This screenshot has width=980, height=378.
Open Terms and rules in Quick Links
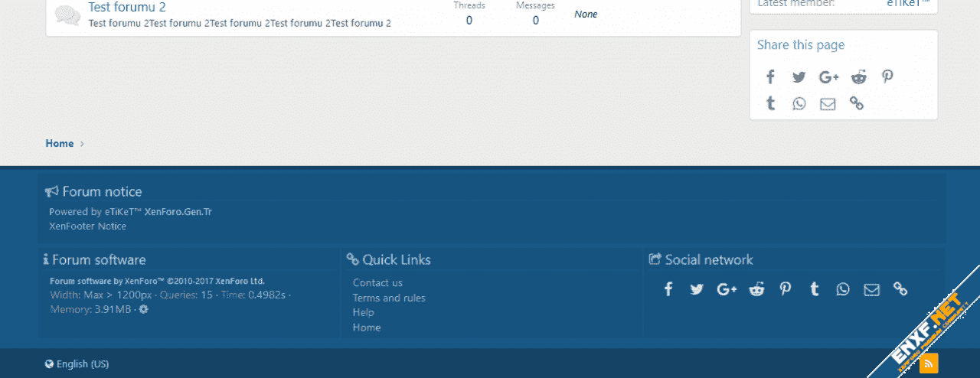click(x=389, y=298)
